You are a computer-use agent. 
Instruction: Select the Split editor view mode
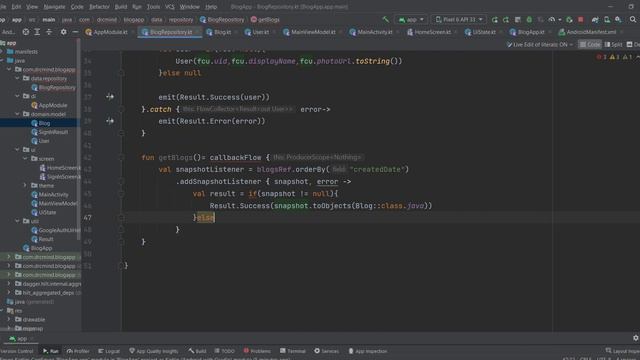point(613,44)
